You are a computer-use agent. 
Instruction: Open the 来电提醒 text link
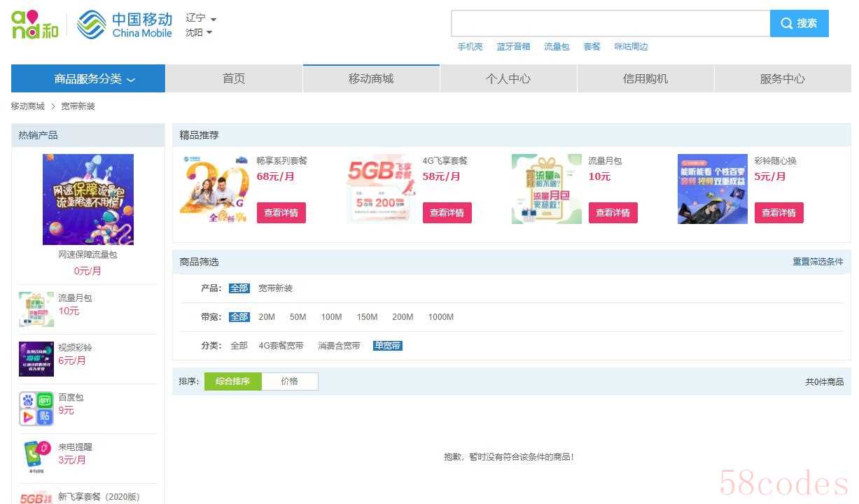pyautogui.click(x=75, y=447)
